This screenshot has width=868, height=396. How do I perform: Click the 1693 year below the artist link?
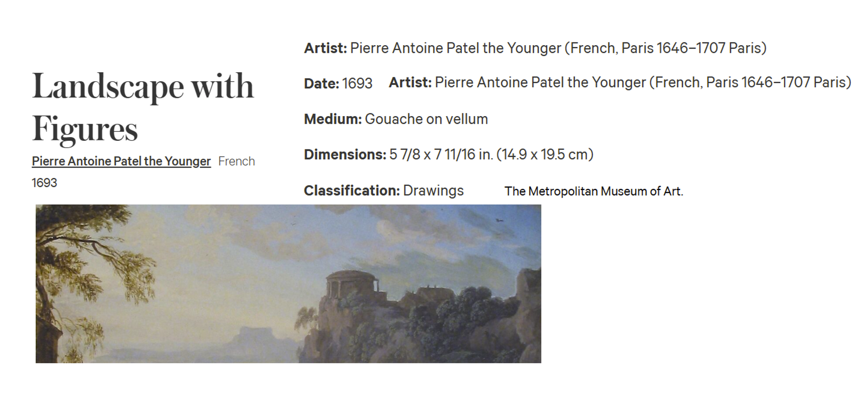pos(44,183)
